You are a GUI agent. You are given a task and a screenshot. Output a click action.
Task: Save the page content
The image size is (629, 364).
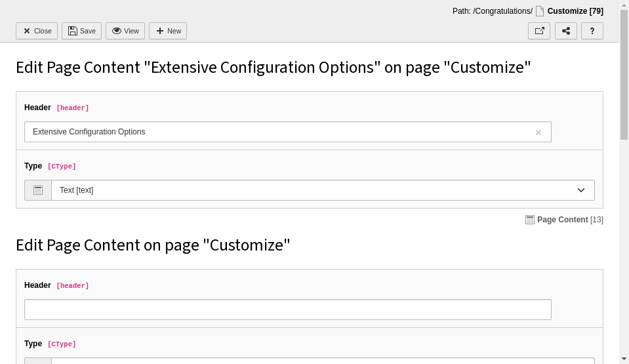(81, 31)
